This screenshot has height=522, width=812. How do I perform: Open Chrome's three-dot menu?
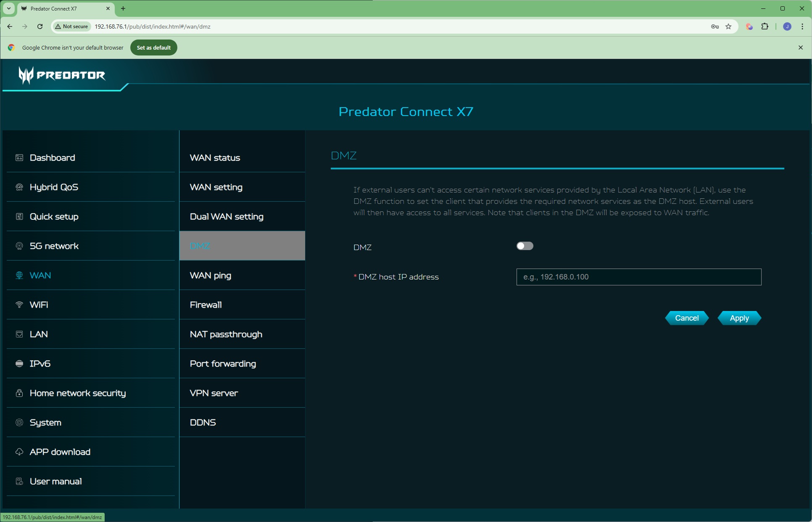pyautogui.click(x=802, y=26)
